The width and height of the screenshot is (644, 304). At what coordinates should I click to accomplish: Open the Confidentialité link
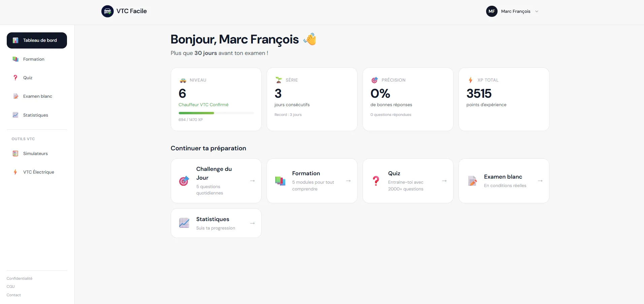[19, 278]
